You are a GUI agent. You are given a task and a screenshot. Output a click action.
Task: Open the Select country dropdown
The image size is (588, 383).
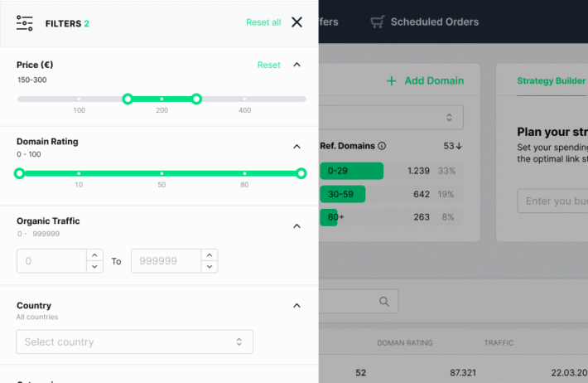pyautogui.click(x=134, y=342)
